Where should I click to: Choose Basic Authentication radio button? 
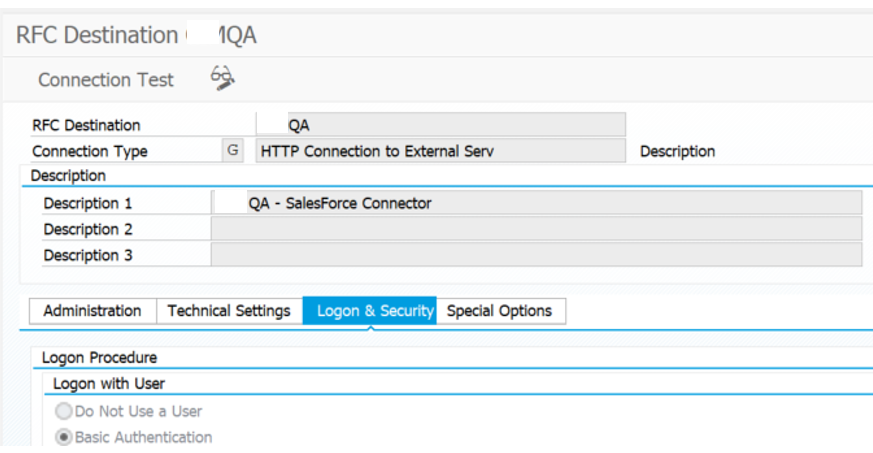pos(65,437)
